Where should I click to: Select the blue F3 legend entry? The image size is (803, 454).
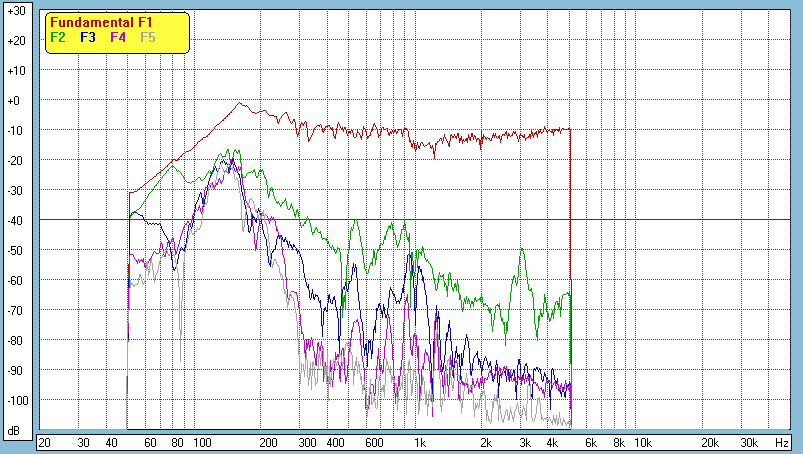88,37
